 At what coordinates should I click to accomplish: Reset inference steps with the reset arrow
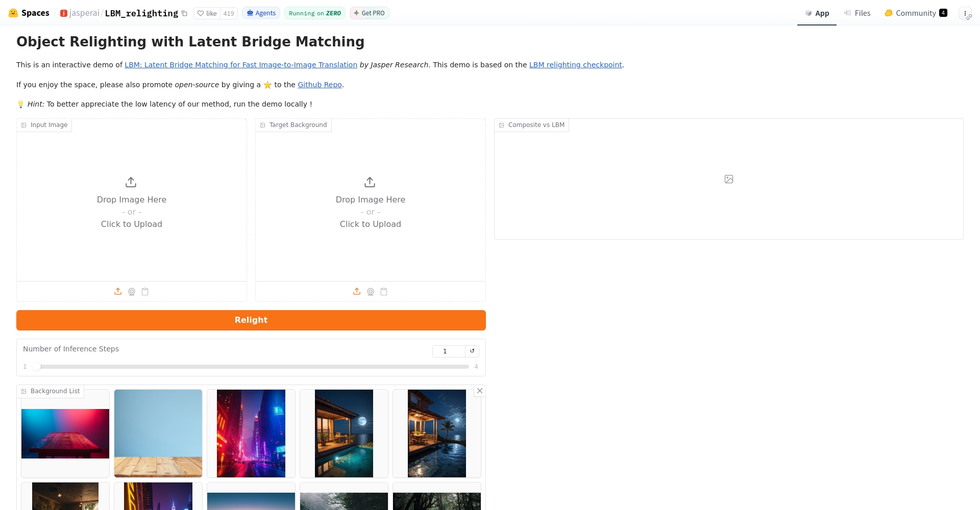point(472,351)
